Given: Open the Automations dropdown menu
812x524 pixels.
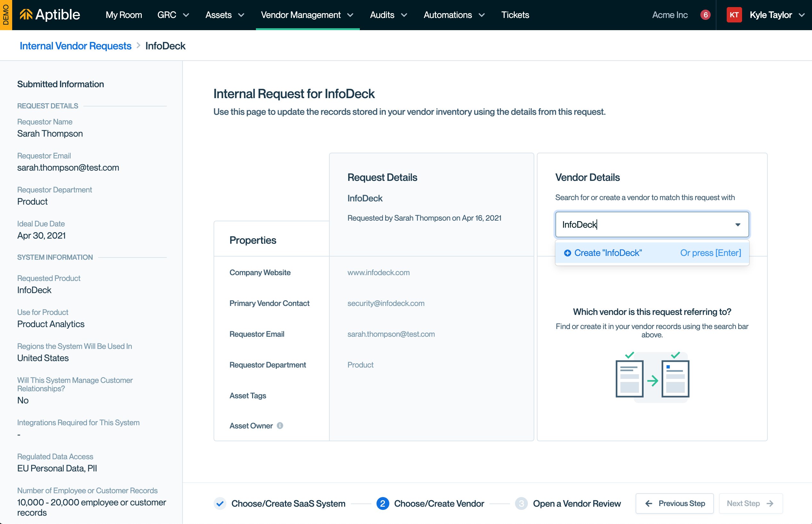Looking at the screenshot, I should [x=454, y=15].
